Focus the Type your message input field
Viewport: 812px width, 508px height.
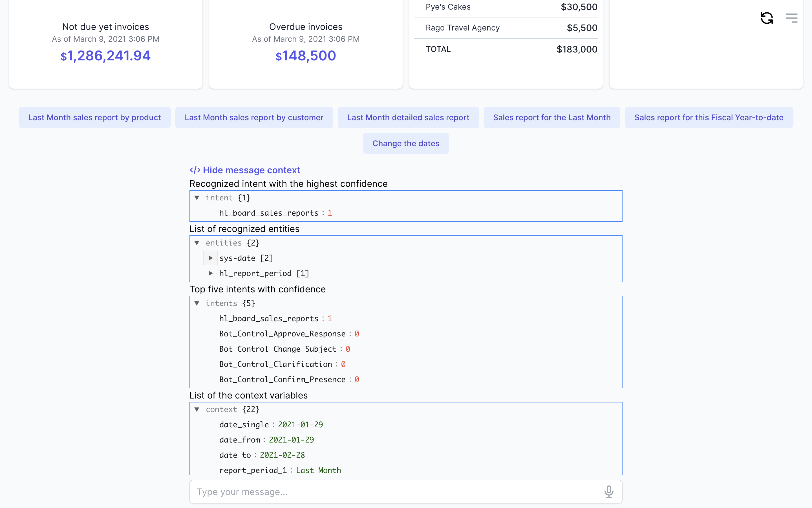pyautogui.click(x=406, y=492)
